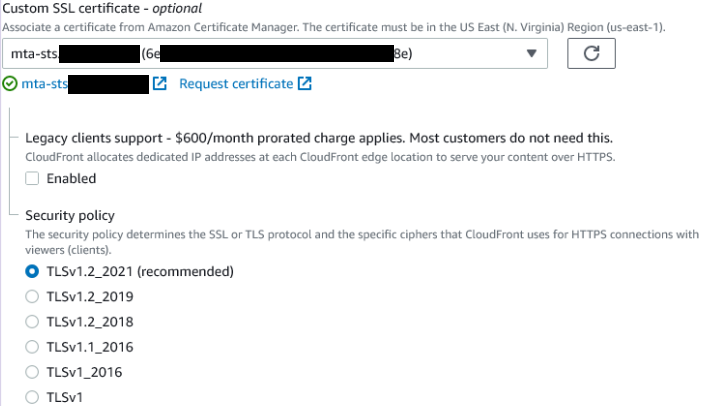Image resolution: width=701 pixels, height=406 pixels.
Task: Select the TLSv1_2016 radio button
Action: tap(32, 372)
